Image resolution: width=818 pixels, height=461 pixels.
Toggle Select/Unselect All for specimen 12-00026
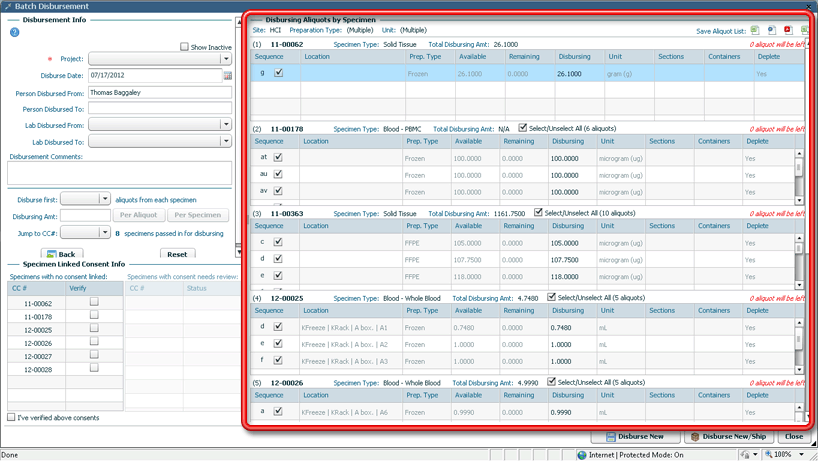click(551, 382)
